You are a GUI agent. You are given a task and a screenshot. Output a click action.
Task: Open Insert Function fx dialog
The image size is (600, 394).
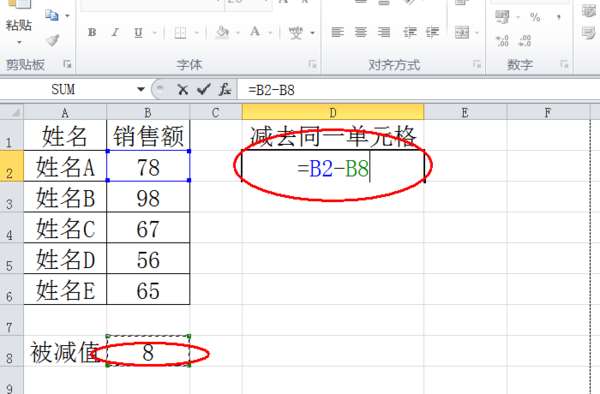click(x=225, y=90)
